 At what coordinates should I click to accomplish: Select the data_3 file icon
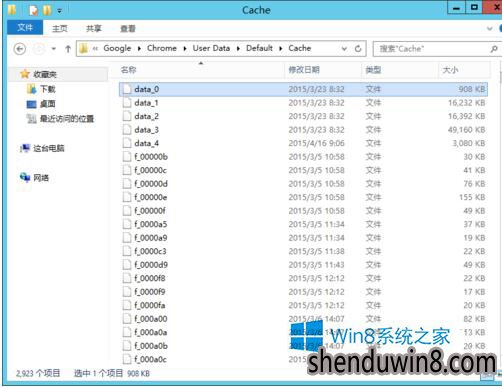coord(127,130)
